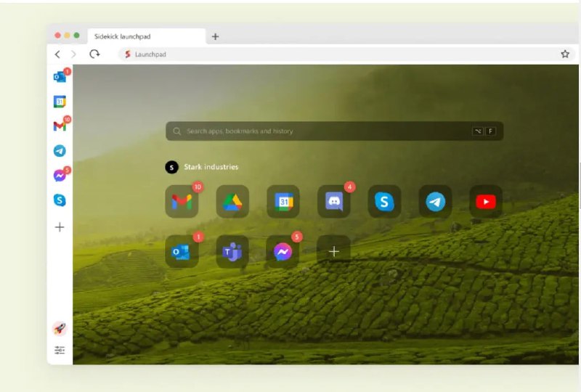Click the add app tile in launchpad
The width and height of the screenshot is (581, 392).
point(334,252)
